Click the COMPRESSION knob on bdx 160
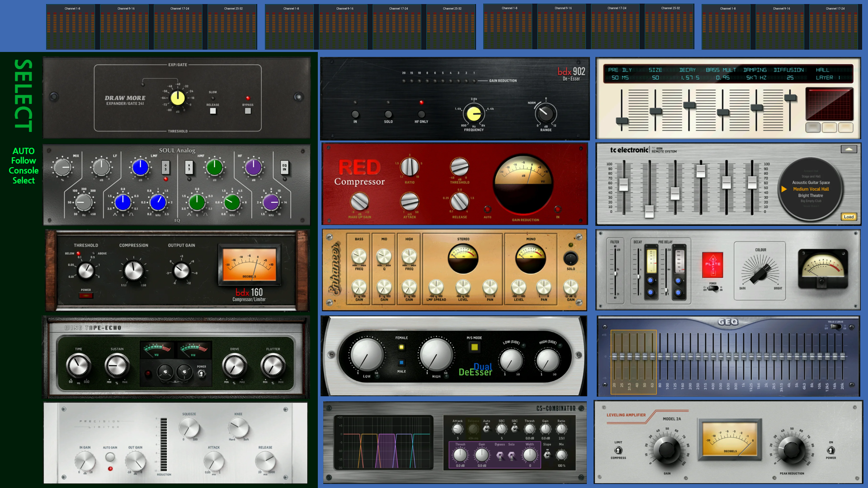 pyautogui.click(x=133, y=271)
